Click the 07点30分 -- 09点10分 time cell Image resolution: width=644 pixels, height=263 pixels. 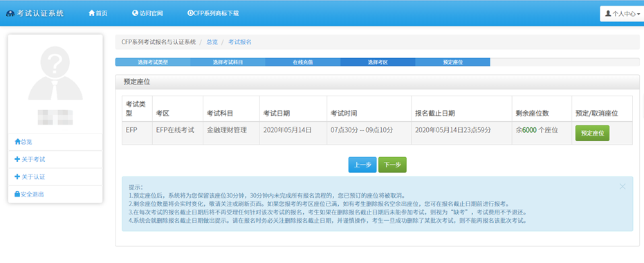pos(369,133)
